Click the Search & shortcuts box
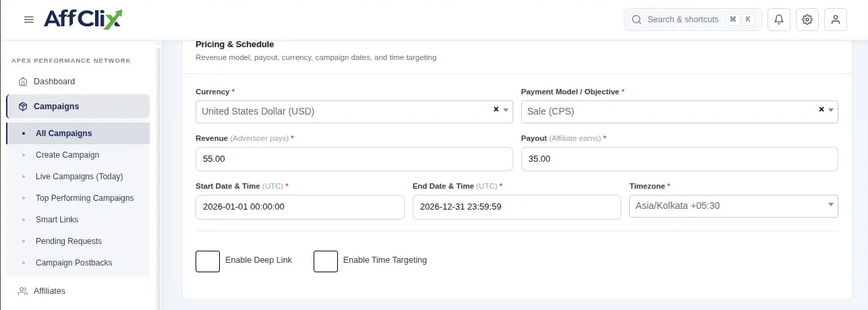 pyautogui.click(x=693, y=20)
